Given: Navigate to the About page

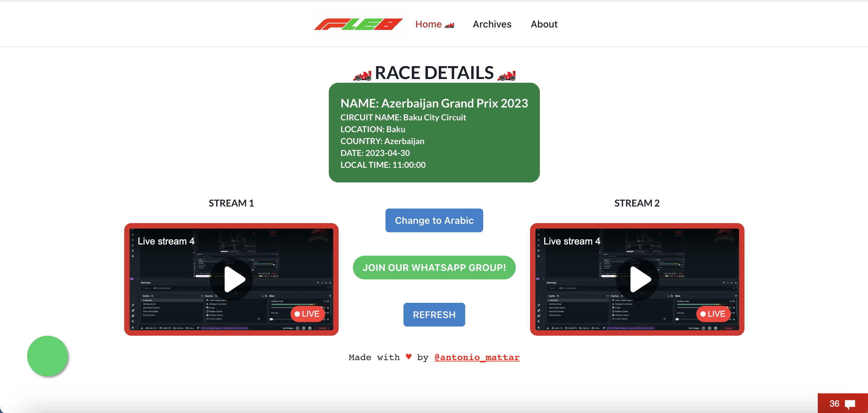Looking at the screenshot, I should (544, 24).
